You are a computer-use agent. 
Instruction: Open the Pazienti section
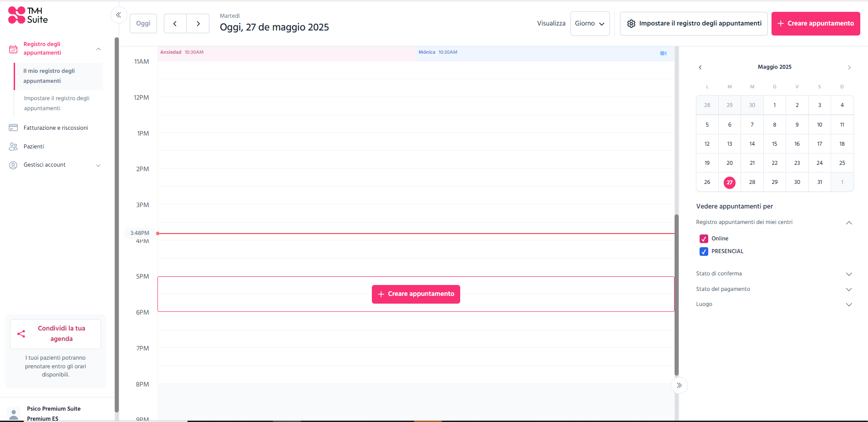pos(34,147)
